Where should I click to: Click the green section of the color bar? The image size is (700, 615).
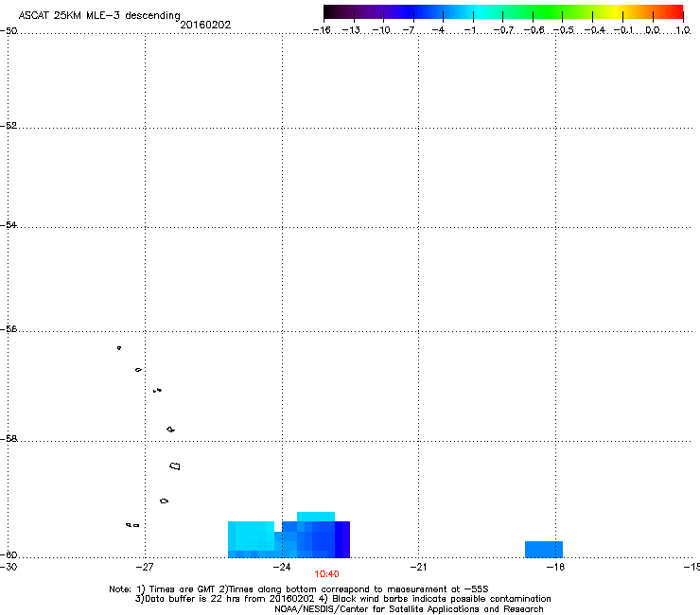pos(549,12)
